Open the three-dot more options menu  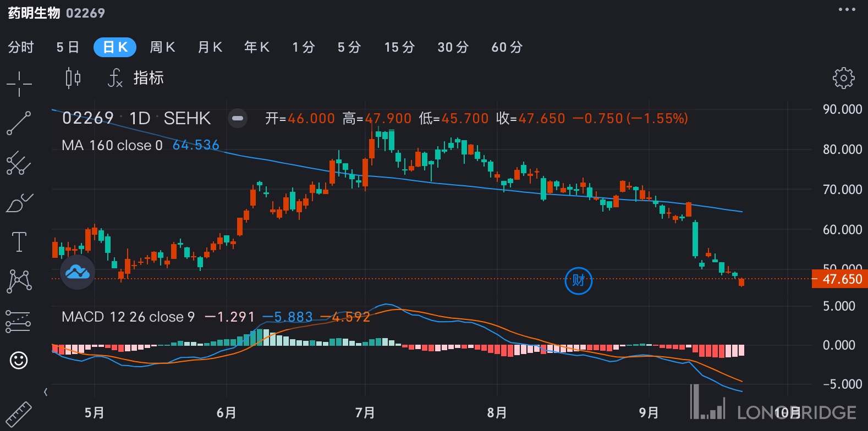pyautogui.click(x=847, y=9)
